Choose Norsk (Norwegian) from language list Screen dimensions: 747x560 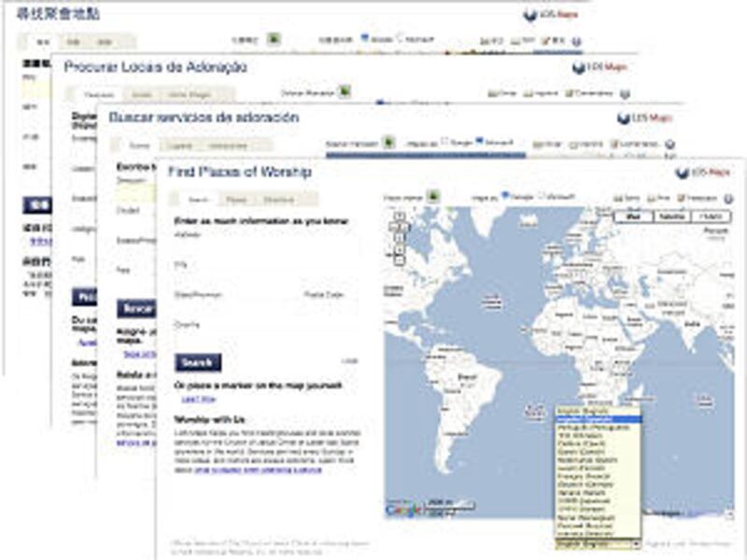pos(599,517)
